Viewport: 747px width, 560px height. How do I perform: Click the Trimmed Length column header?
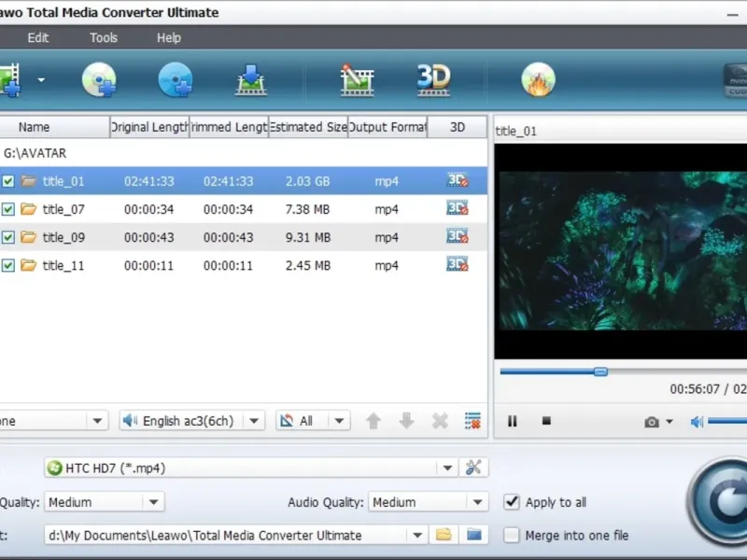point(229,127)
